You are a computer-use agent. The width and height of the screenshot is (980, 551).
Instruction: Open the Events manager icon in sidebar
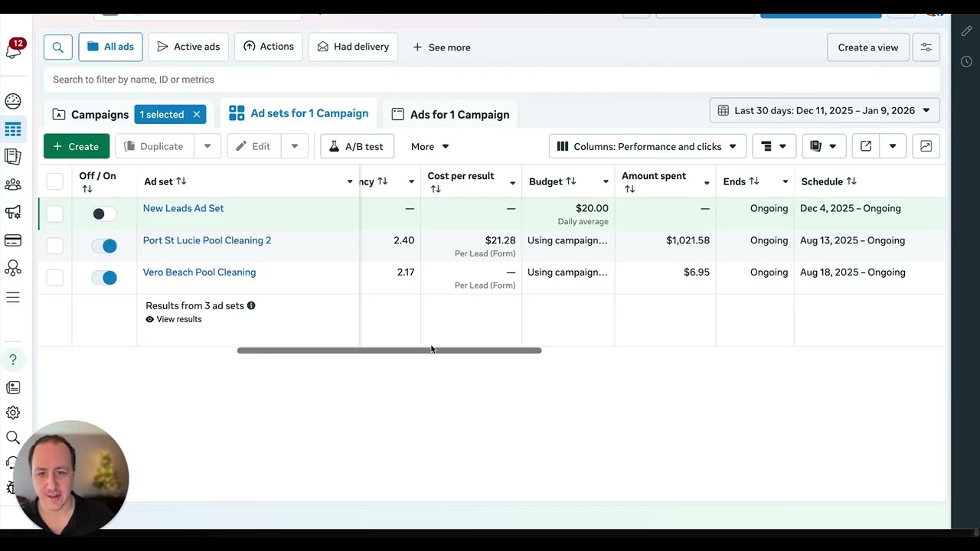(13, 269)
